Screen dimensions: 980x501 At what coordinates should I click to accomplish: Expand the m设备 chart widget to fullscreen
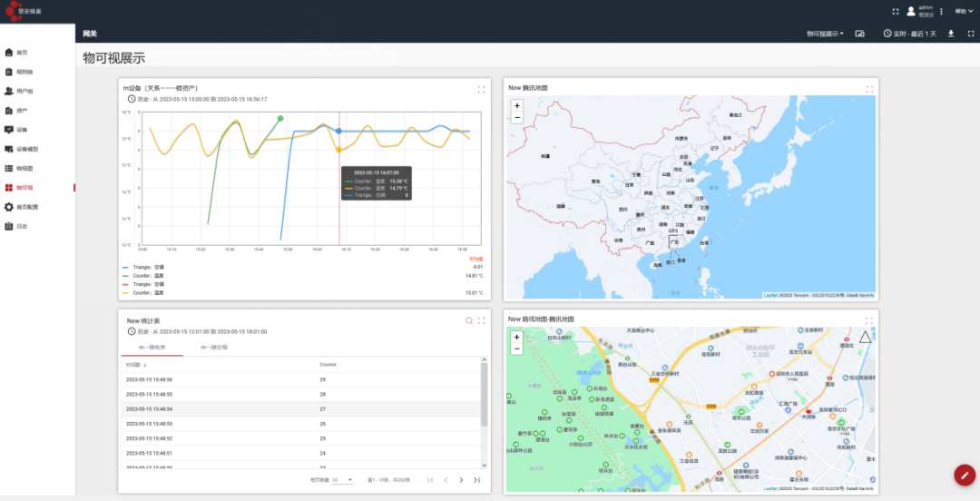[482, 89]
